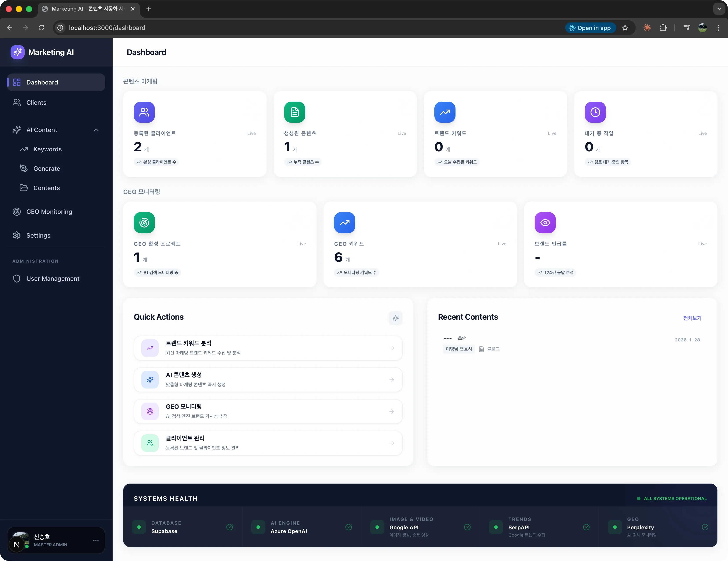Click the User Management shield icon

pyautogui.click(x=17, y=279)
